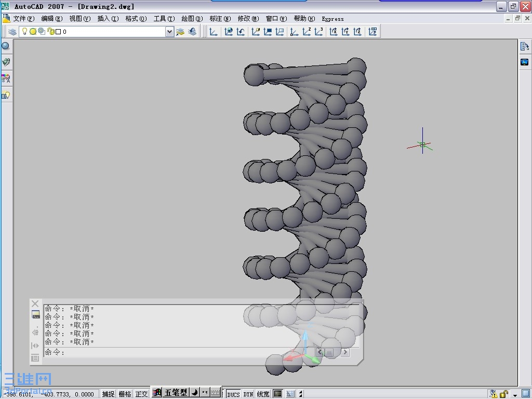This screenshot has width=532, height=399.
Task: Open the 帮助(H) menu
Action: coord(304,19)
